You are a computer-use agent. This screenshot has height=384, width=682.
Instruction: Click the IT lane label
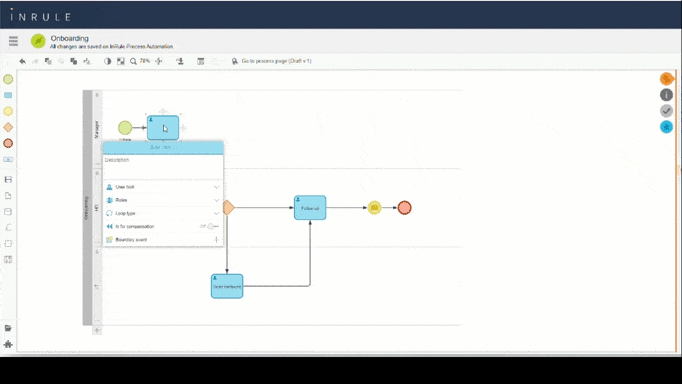tap(97, 286)
